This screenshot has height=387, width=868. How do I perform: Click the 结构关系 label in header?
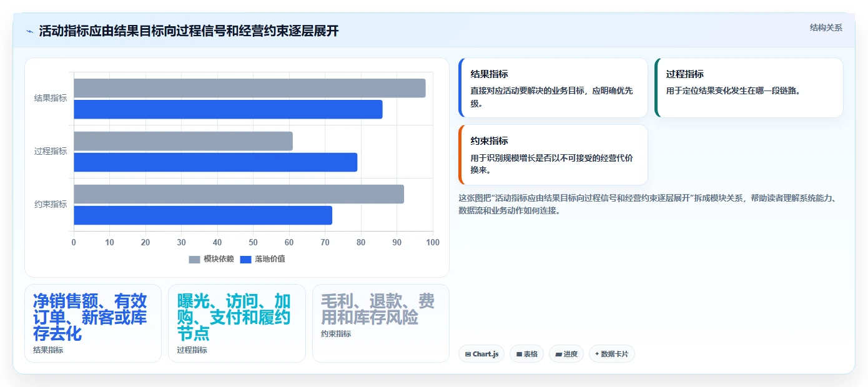pyautogui.click(x=826, y=27)
